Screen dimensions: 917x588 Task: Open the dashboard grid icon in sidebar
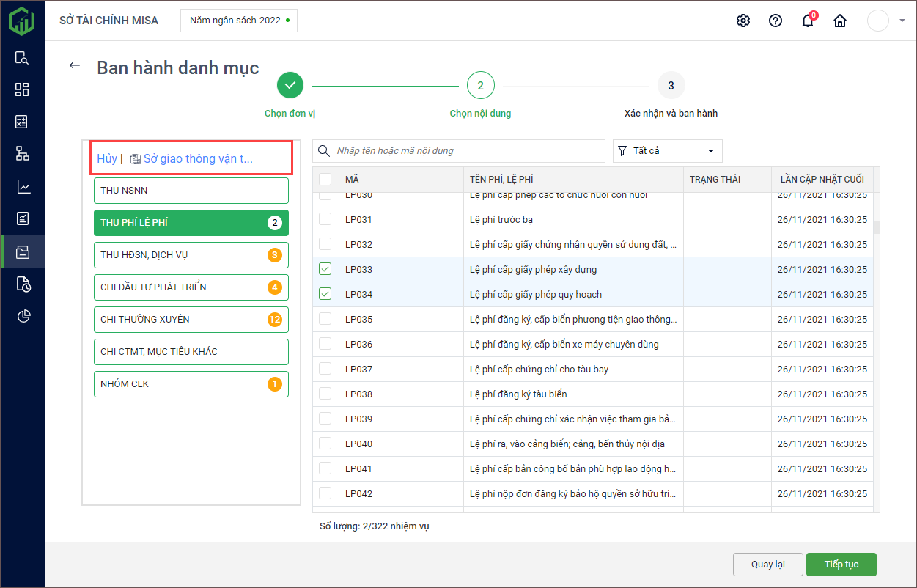(22, 89)
